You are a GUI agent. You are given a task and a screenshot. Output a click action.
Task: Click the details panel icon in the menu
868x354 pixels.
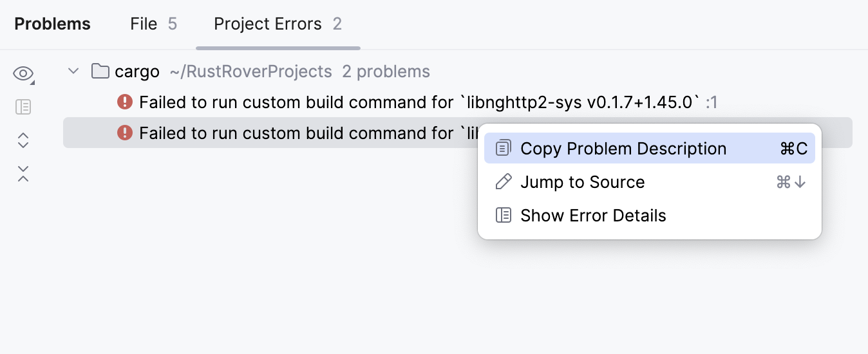point(504,216)
